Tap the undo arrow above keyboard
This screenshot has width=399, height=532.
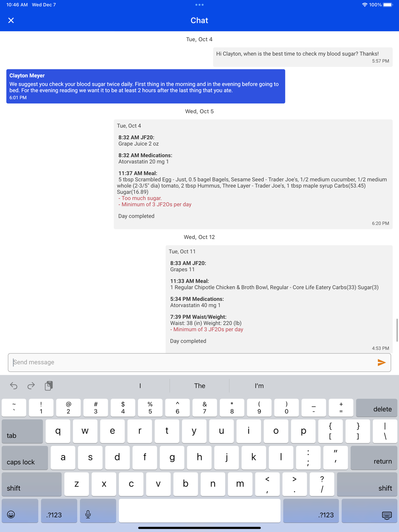click(14, 386)
